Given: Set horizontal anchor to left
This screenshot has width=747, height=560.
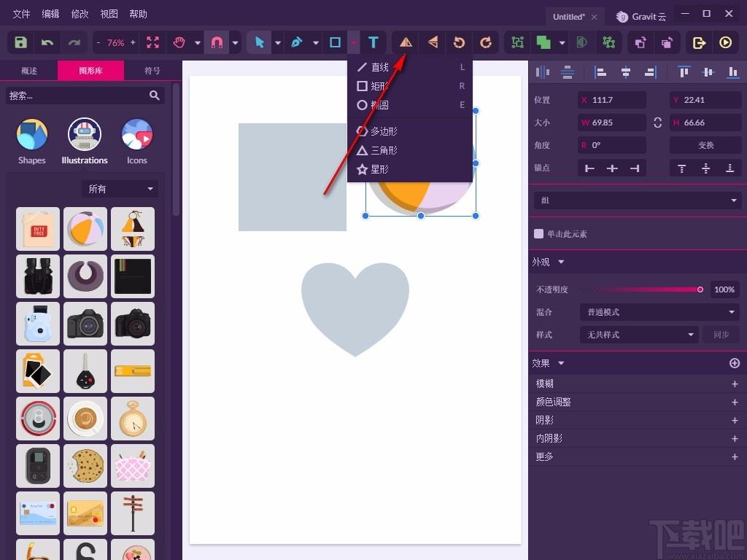Looking at the screenshot, I should pos(589,168).
